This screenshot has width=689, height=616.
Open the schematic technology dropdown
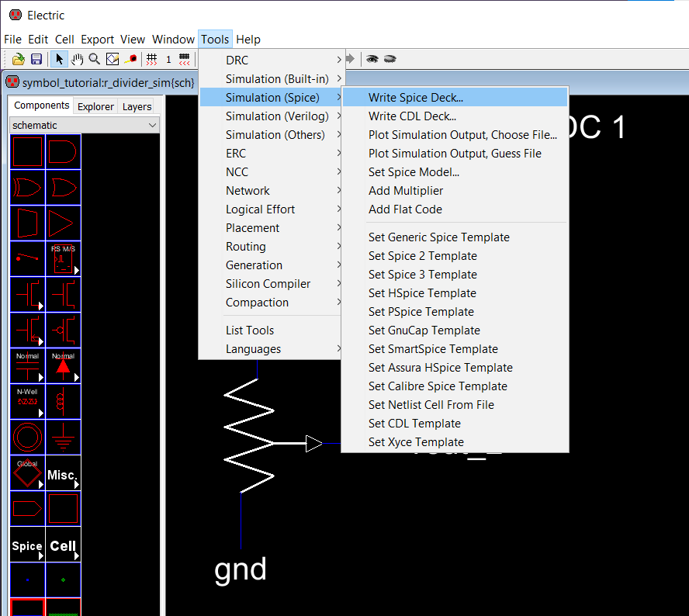[85, 125]
